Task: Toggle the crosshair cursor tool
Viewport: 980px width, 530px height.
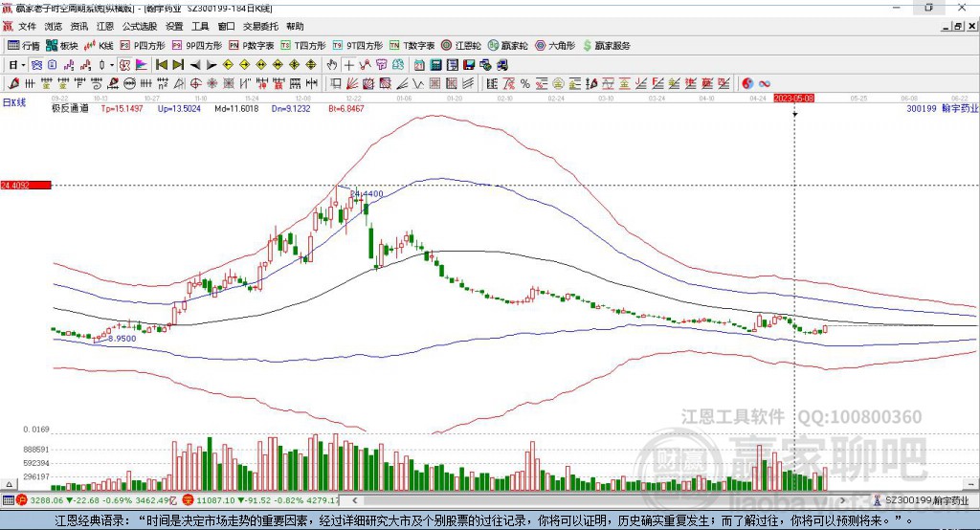Action: point(348,65)
